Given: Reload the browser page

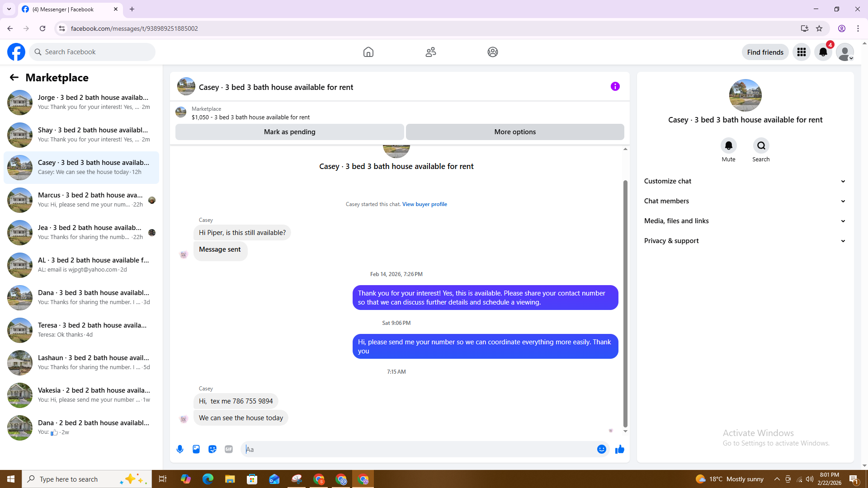Looking at the screenshot, I should [x=42, y=28].
